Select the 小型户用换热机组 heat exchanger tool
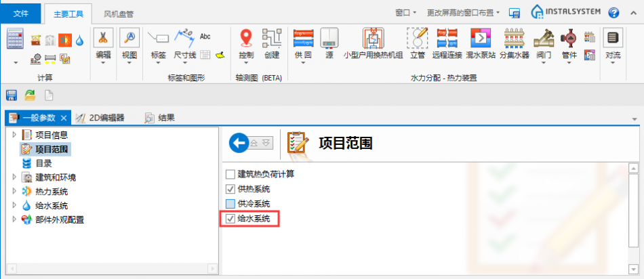 point(373,38)
